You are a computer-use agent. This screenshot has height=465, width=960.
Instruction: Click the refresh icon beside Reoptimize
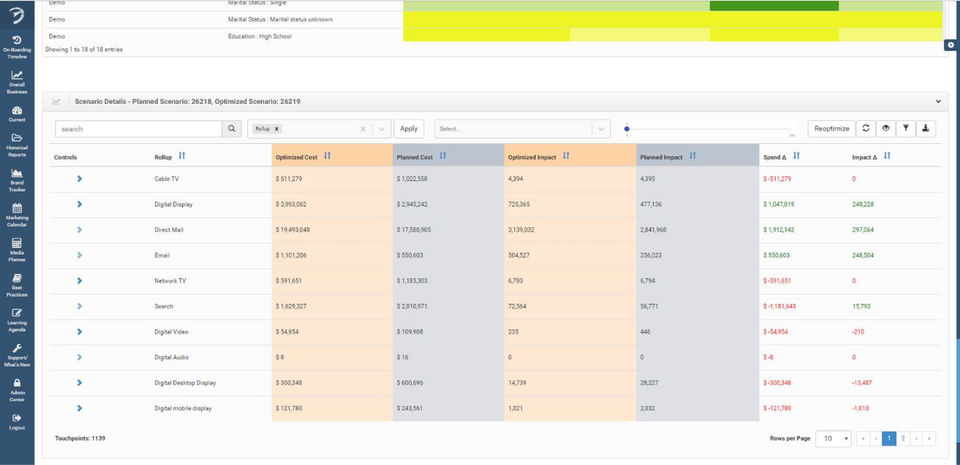(865, 128)
